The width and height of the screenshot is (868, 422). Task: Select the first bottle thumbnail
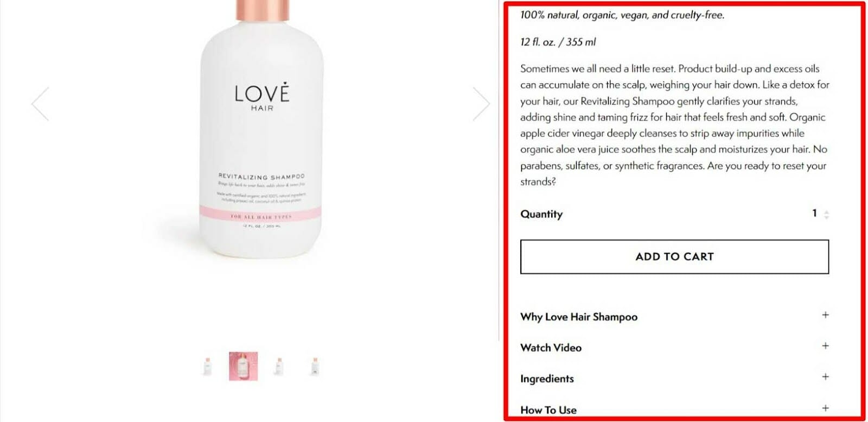click(207, 366)
